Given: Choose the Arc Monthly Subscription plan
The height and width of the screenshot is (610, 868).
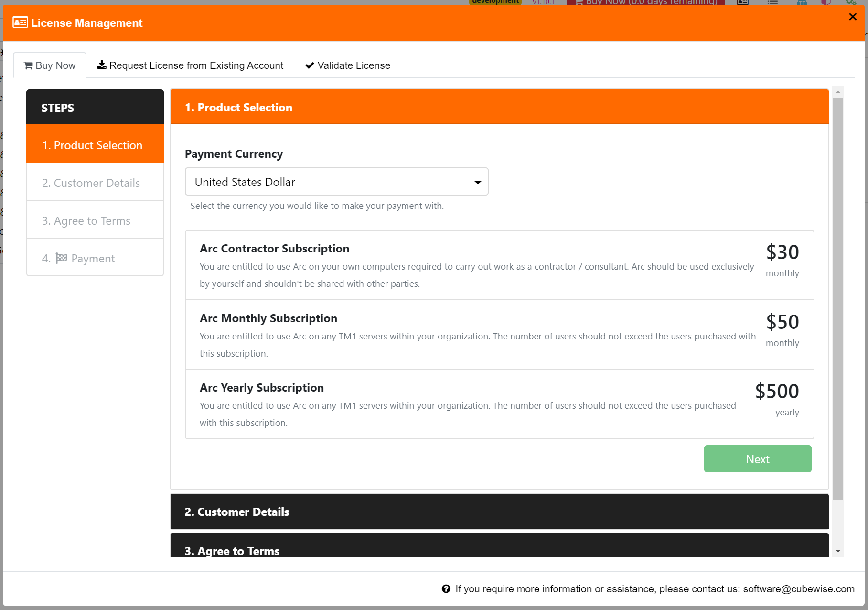Looking at the screenshot, I should point(500,335).
